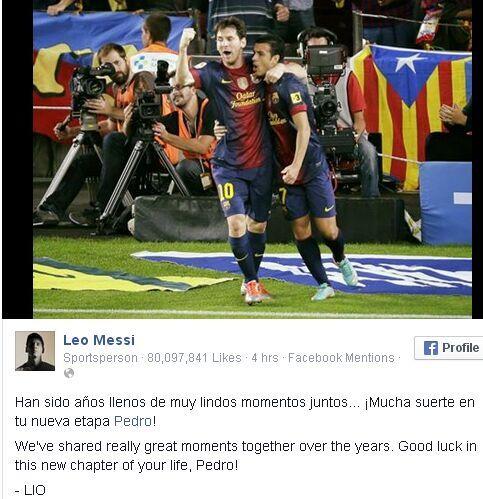Image resolution: width=483 pixels, height=499 pixels.
Task: Open the 4 hrs post timestamp
Action: 265,358
